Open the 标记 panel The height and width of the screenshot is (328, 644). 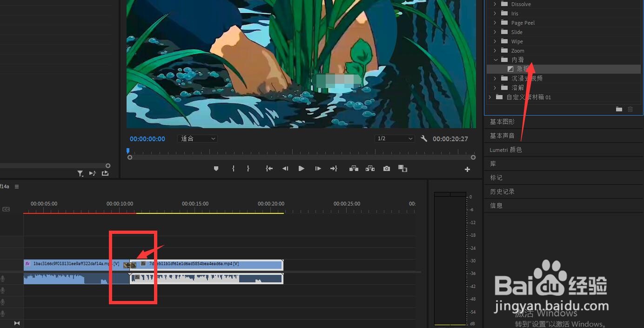point(496,178)
